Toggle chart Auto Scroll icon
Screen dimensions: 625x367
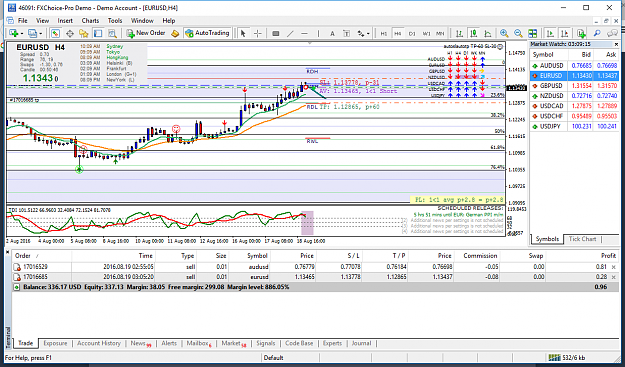(550, 33)
